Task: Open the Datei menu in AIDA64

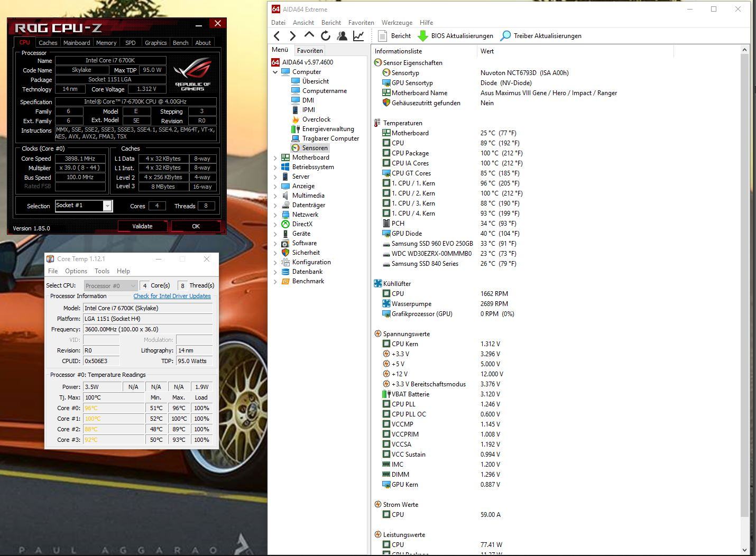Action: tap(278, 23)
